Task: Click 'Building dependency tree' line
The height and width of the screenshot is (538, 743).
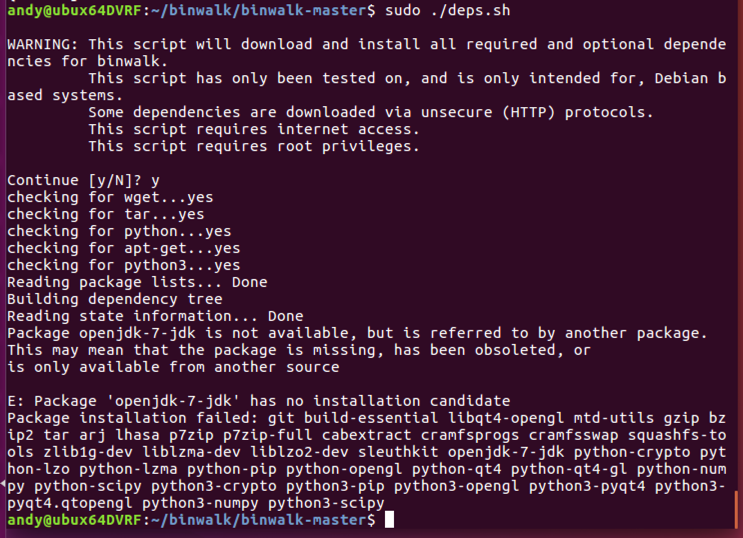Action: click(115, 299)
